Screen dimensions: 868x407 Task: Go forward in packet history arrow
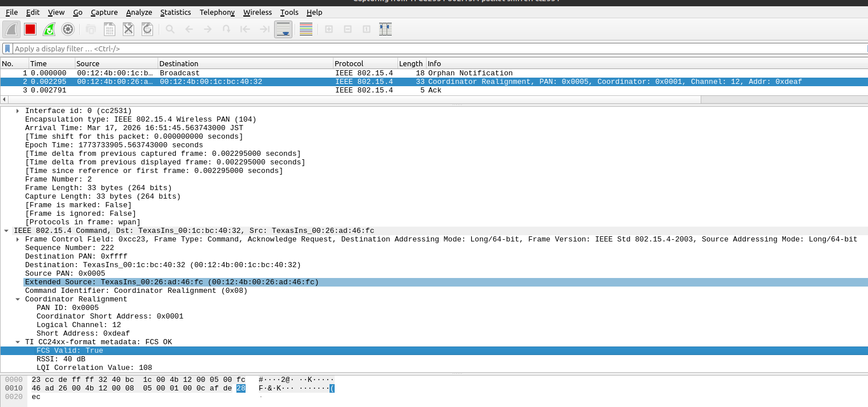[208, 29]
